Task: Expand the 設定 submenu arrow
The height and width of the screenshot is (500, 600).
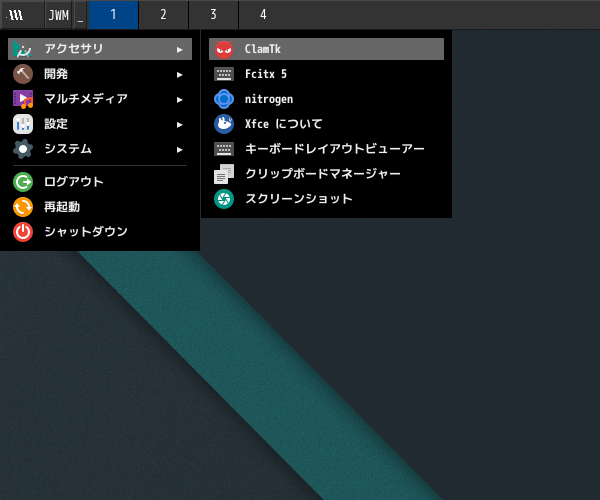Action: click(x=179, y=125)
